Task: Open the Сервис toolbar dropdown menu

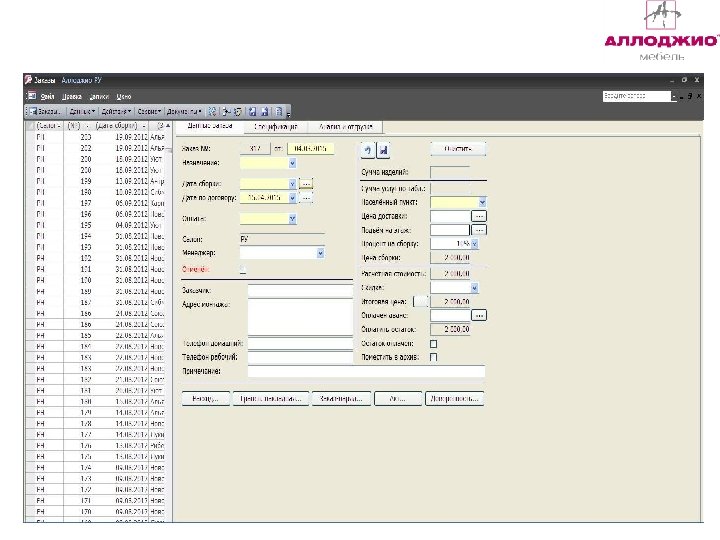Action: 149,111
